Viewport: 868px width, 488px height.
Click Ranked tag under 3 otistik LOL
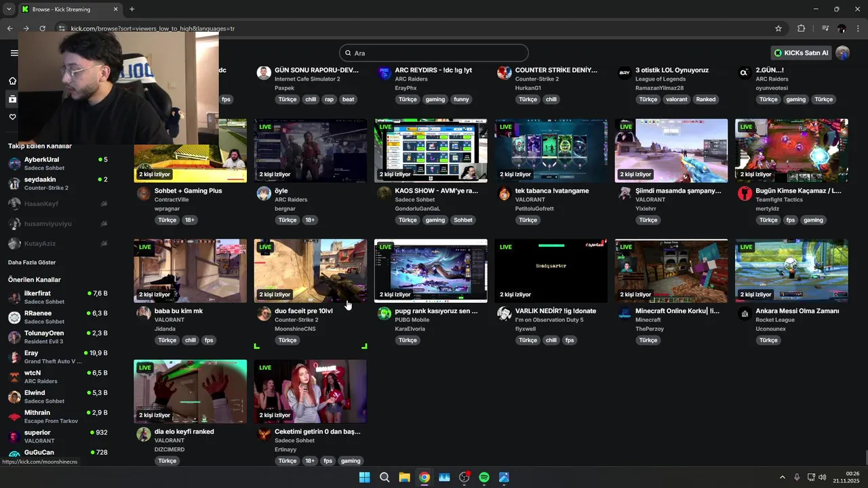(x=706, y=99)
